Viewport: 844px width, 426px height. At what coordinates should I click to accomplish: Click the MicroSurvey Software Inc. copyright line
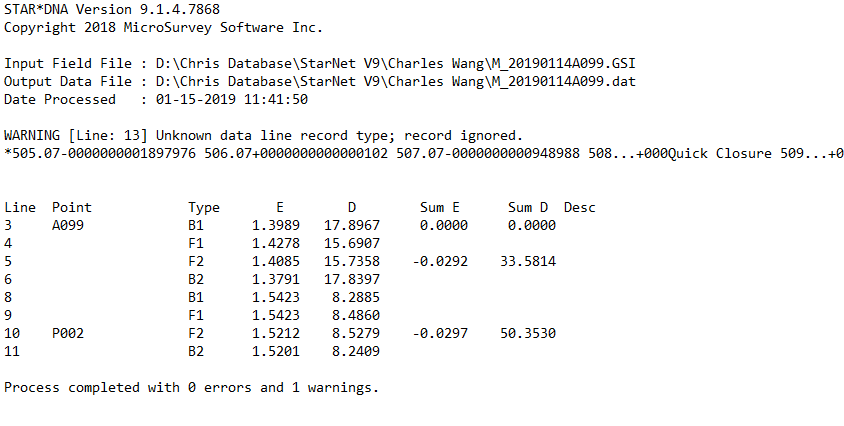click(164, 27)
